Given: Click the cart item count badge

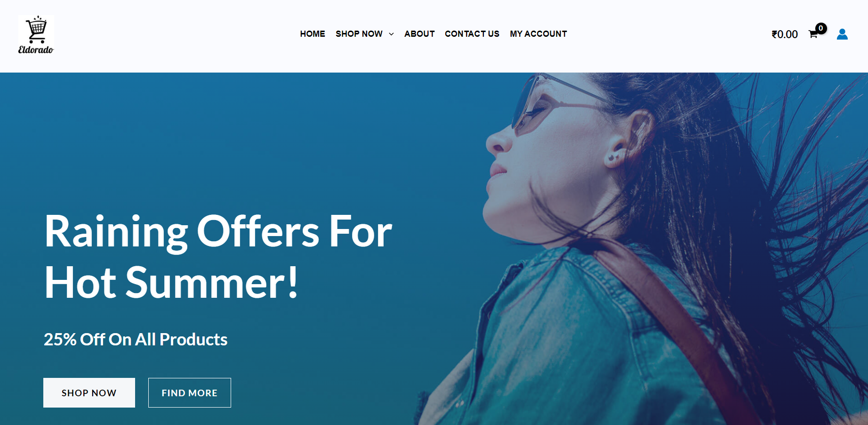Looking at the screenshot, I should tap(821, 28).
